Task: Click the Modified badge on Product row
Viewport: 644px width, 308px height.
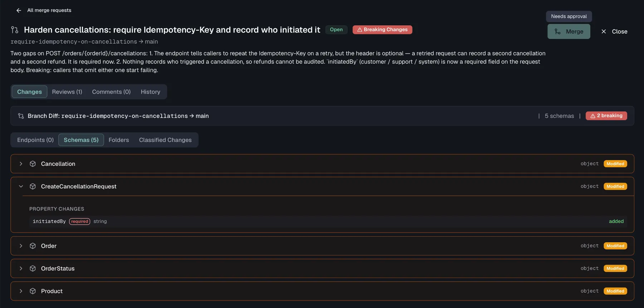Action: point(615,291)
